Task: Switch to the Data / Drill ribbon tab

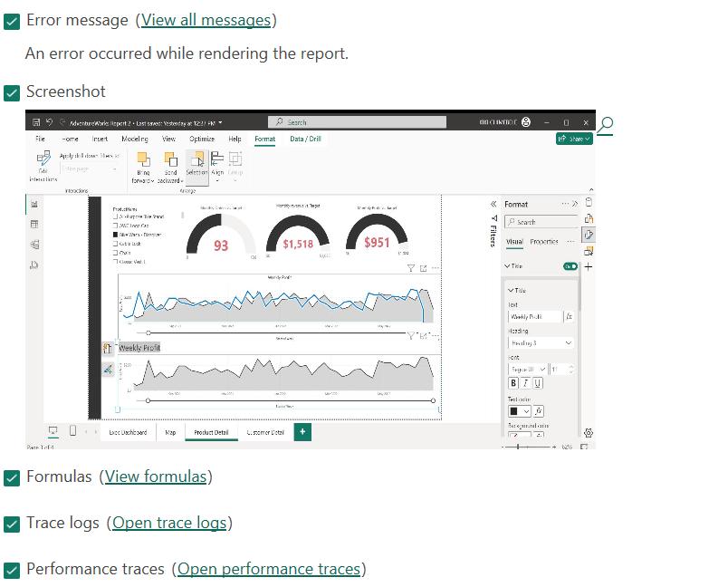Action: click(305, 139)
